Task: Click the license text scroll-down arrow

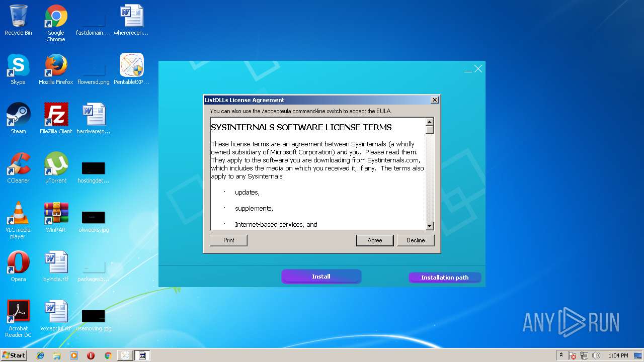Action: (430, 226)
